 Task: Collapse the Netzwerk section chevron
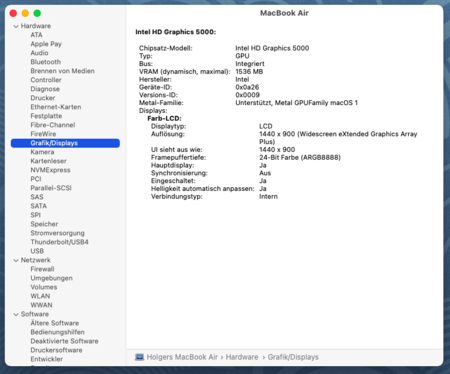tap(16, 260)
